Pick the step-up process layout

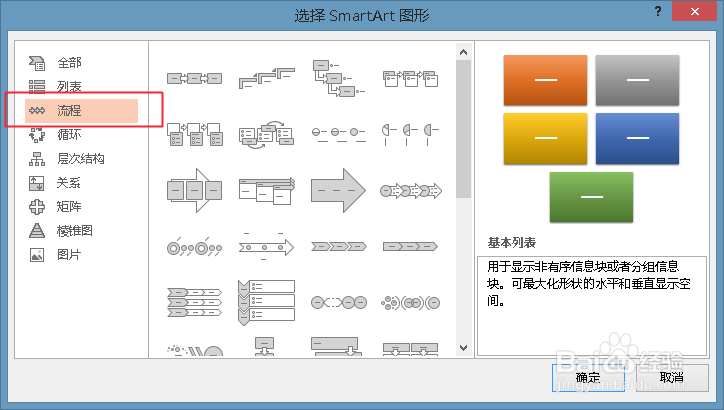point(266,78)
